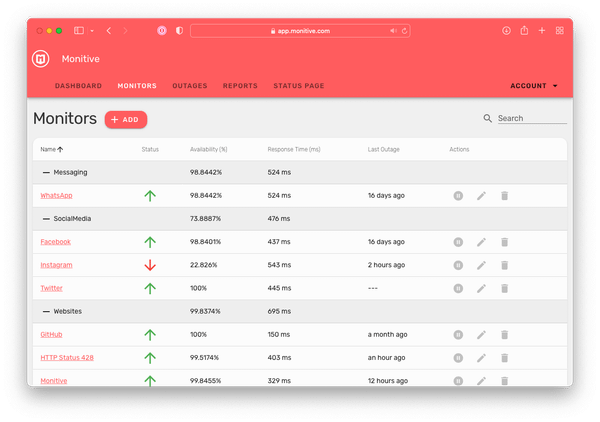Edit the HTTP Status 428 monitor

(481, 358)
